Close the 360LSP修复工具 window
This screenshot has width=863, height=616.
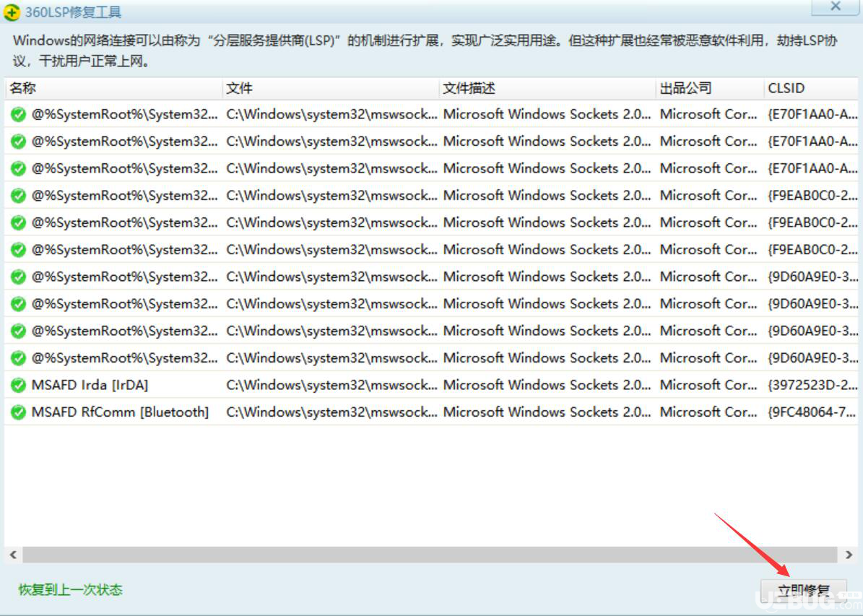[835, 6]
